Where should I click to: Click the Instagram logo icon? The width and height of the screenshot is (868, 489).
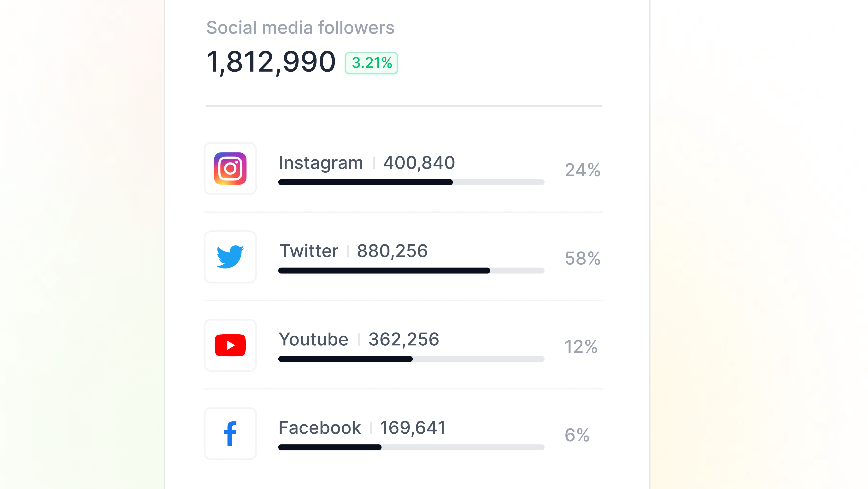(x=230, y=168)
